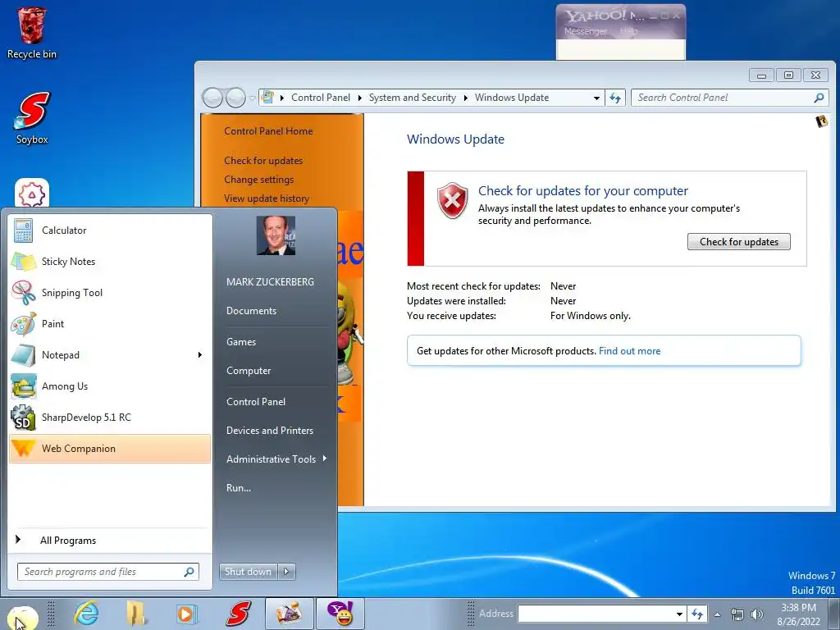The image size is (840, 630).
Task: Launch Windows Media Player from taskbar
Action: (x=186, y=614)
